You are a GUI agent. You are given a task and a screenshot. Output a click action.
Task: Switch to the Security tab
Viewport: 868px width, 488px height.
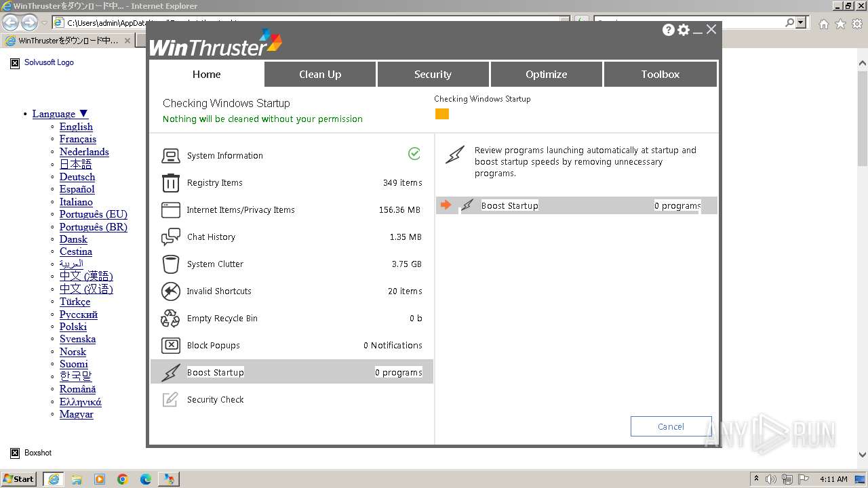tap(433, 75)
